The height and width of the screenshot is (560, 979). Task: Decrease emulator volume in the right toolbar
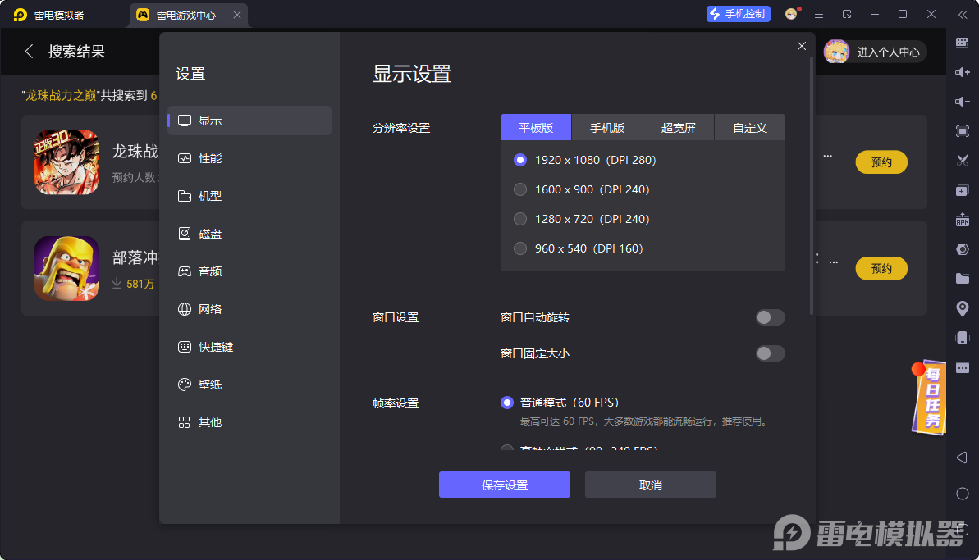[962, 101]
